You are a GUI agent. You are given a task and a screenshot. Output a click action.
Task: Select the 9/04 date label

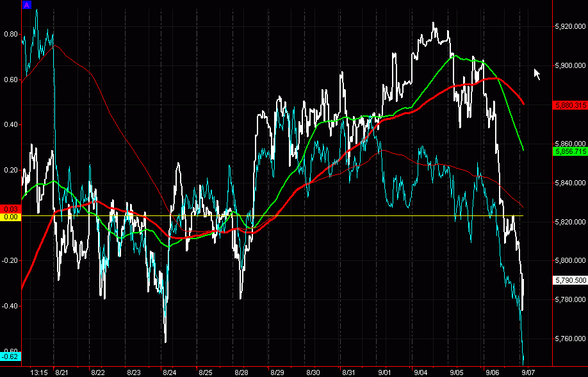421,373
